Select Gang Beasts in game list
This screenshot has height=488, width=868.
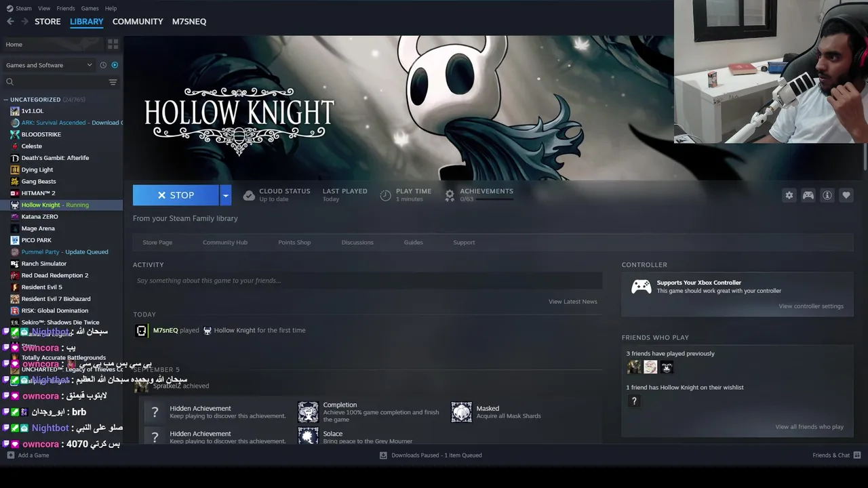tap(39, 181)
